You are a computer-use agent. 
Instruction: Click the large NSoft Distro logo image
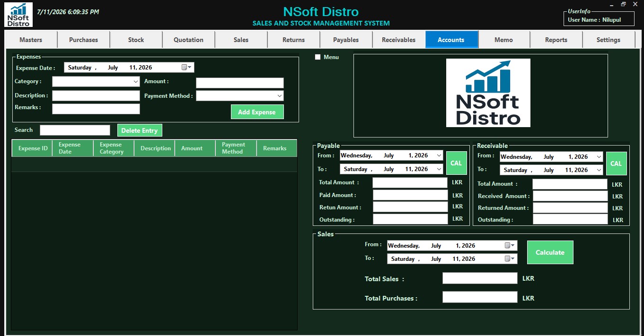point(488,93)
